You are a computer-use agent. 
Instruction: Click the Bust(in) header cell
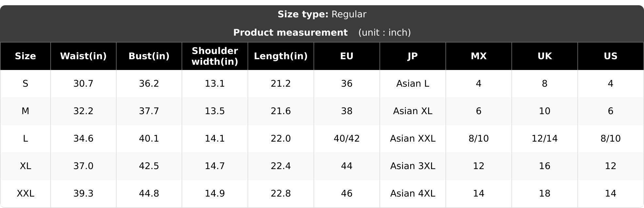149,56
